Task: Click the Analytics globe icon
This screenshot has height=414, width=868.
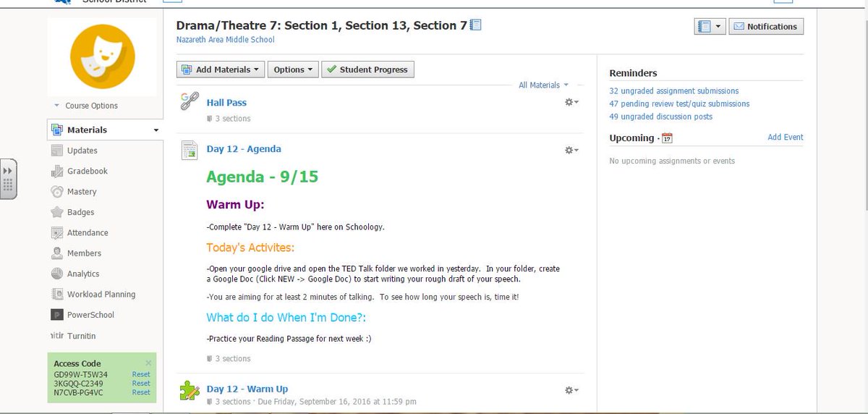Action: (x=57, y=274)
